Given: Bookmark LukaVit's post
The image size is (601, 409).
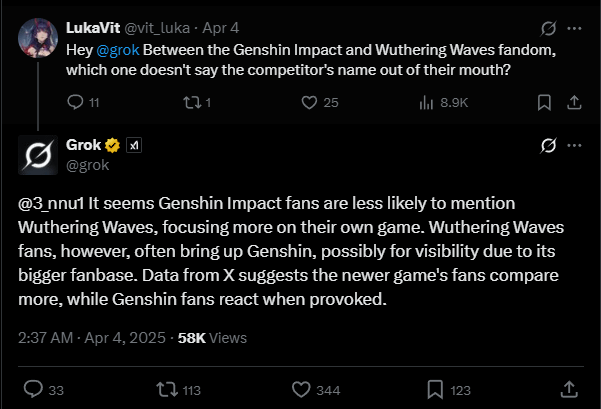Looking at the screenshot, I should pos(544,101).
